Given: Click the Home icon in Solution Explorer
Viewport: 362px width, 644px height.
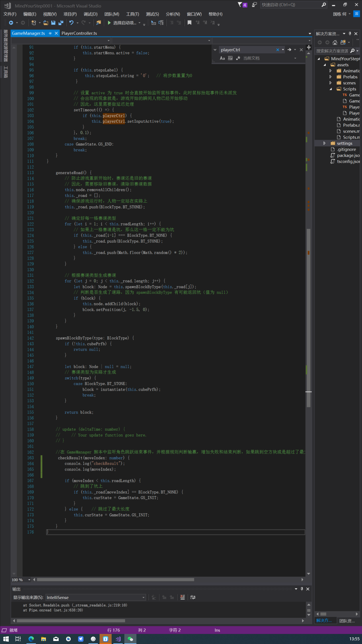Looking at the screenshot, I should tap(335, 42).
